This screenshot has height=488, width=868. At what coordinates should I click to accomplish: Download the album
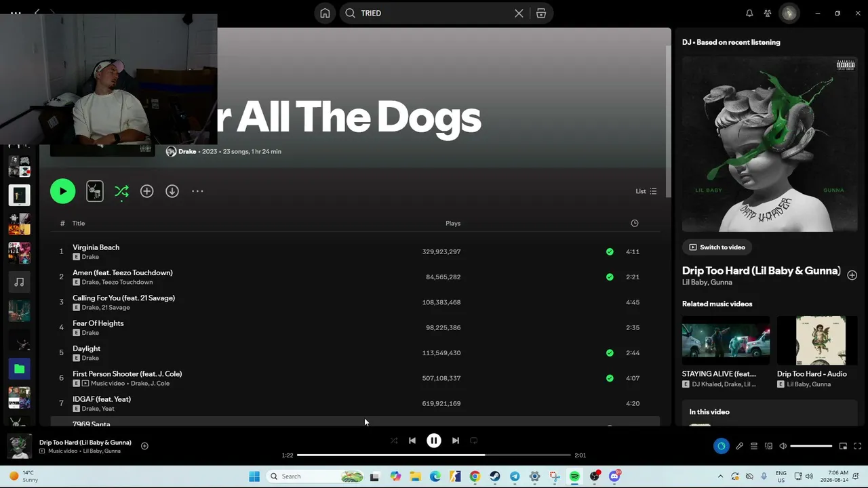pyautogui.click(x=172, y=191)
